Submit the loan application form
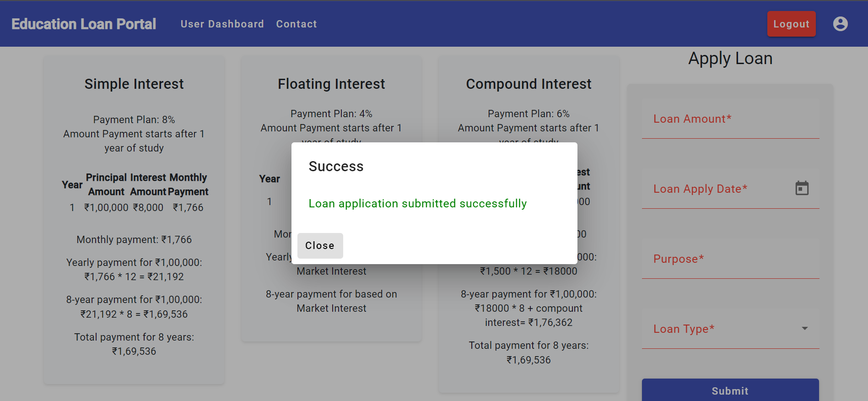This screenshot has width=868, height=401. tap(729, 390)
